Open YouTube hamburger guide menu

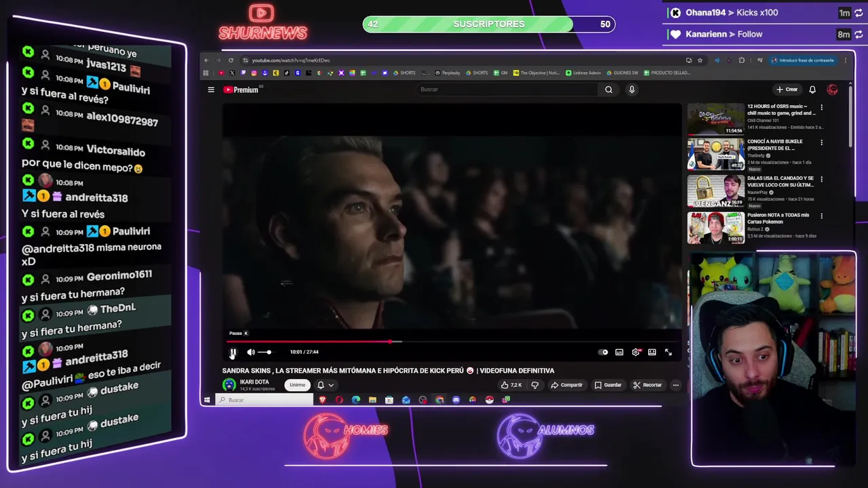(x=211, y=89)
